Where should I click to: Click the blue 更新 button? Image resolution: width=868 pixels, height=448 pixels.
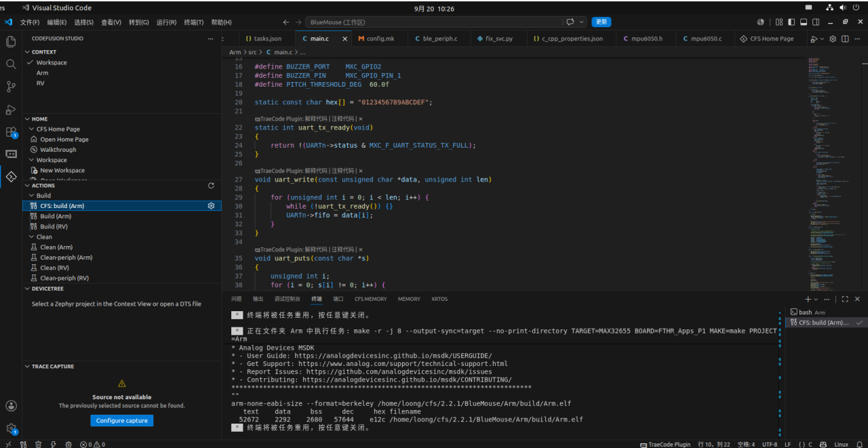coord(601,22)
